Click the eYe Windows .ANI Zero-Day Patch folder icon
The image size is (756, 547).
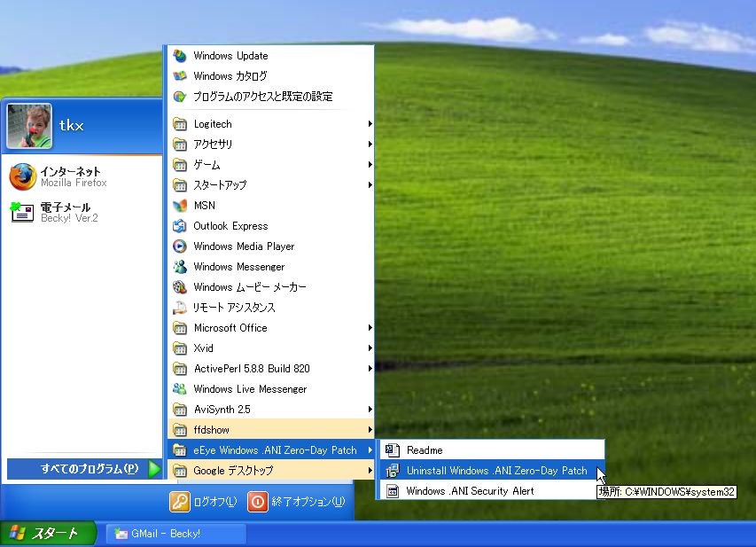pyautogui.click(x=180, y=450)
